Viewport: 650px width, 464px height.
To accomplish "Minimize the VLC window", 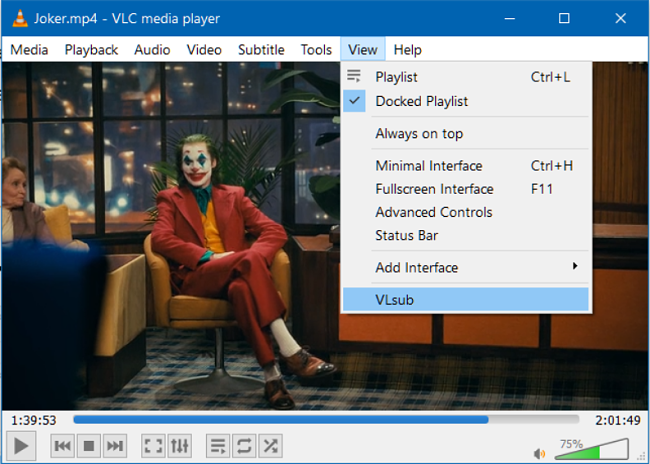I will click(x=510, y=18).
